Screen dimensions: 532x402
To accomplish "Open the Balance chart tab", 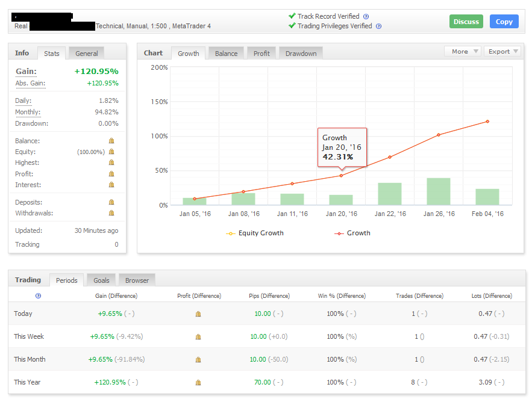I will (x=226, y=54).
